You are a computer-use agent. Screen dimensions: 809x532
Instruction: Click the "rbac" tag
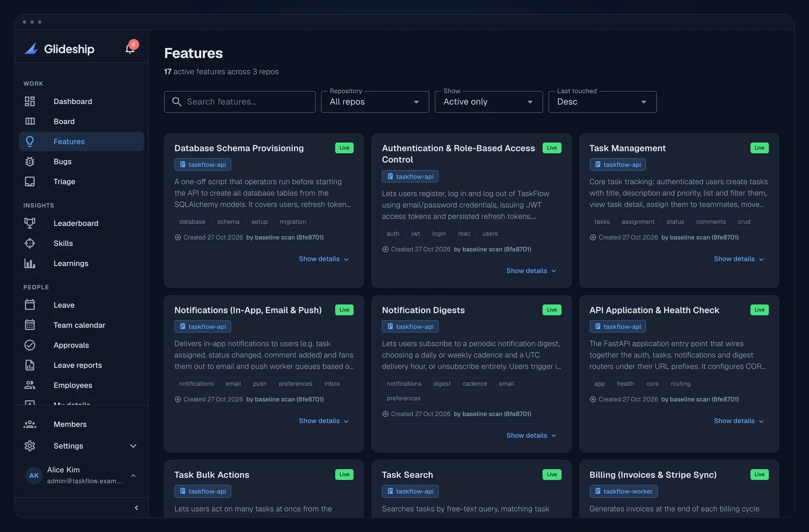pyautogui.click(x=464, y=234)
